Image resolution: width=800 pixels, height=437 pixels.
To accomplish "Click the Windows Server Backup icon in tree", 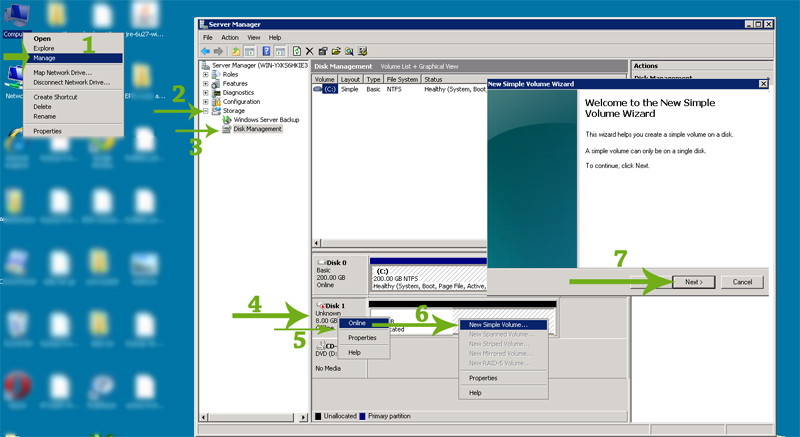I will tap(227, 120).
